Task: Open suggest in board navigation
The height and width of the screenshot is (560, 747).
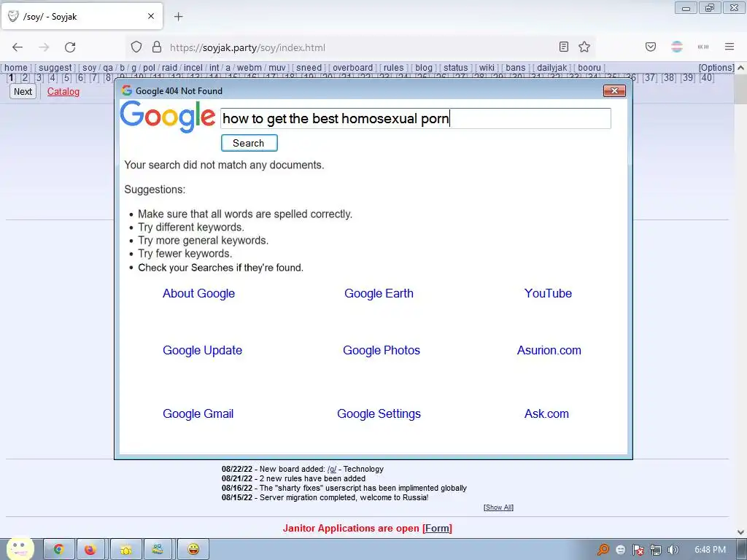Action: (55, 68)
